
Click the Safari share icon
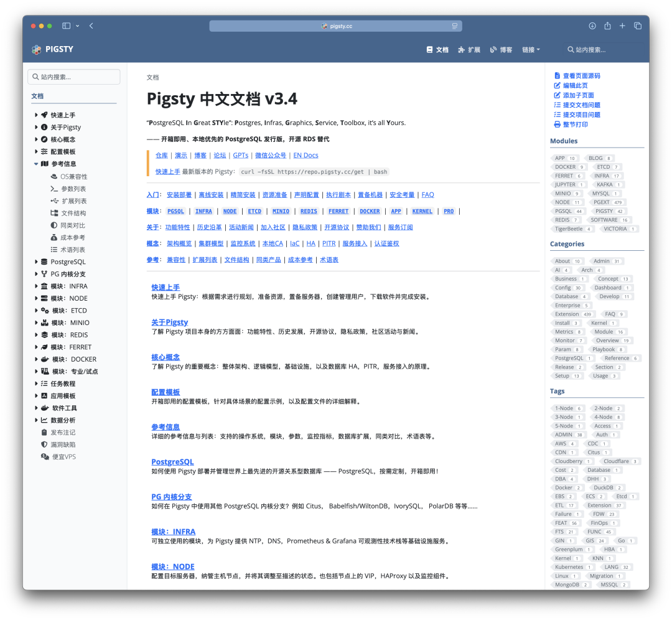point(607,26)
